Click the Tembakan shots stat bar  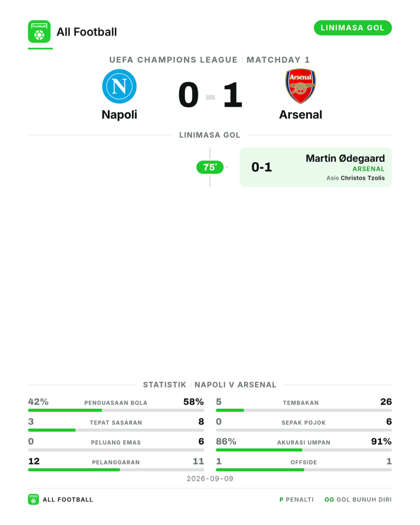tap(304, 410)
